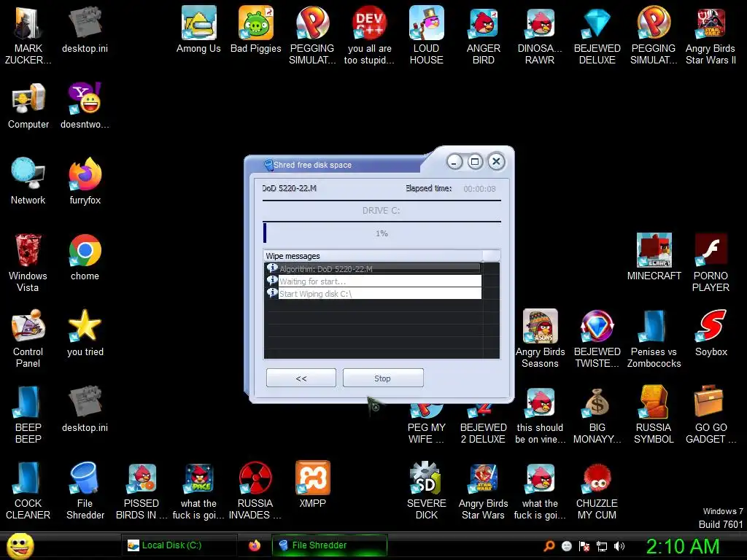This screenshot has height=560, width=747.
Task: Select the red fuzzy Chuzzle icon
Action: (x=597, y=491)
